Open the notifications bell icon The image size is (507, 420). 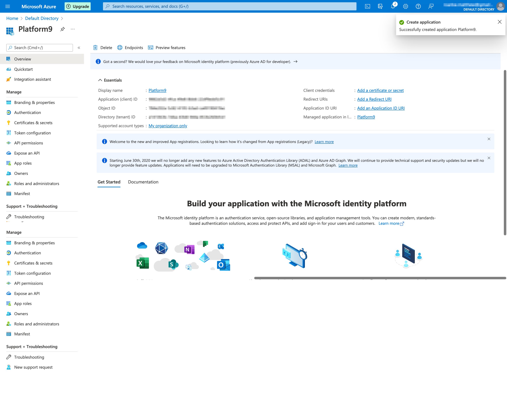tap(393, 7)
